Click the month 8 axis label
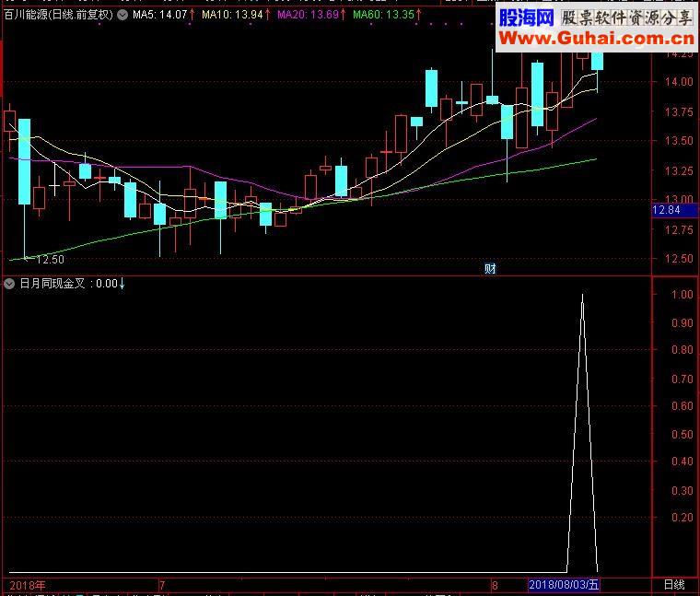Screen dimensions: 700x596 click(495, 585)
